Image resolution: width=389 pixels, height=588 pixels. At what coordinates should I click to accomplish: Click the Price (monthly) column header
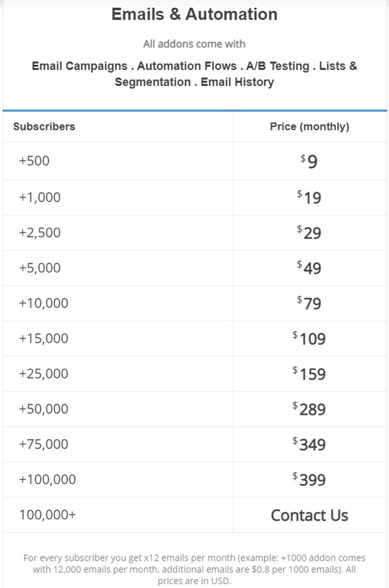tap(309, 127)
